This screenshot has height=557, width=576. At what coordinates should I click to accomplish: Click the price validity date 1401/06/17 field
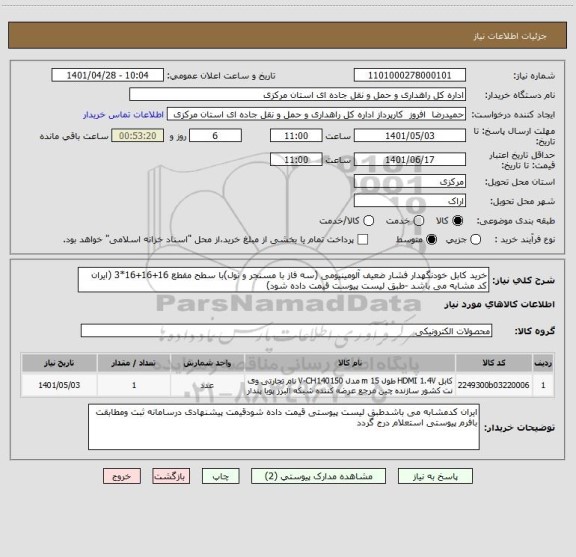pyautogui.click(x=410, y=159)
